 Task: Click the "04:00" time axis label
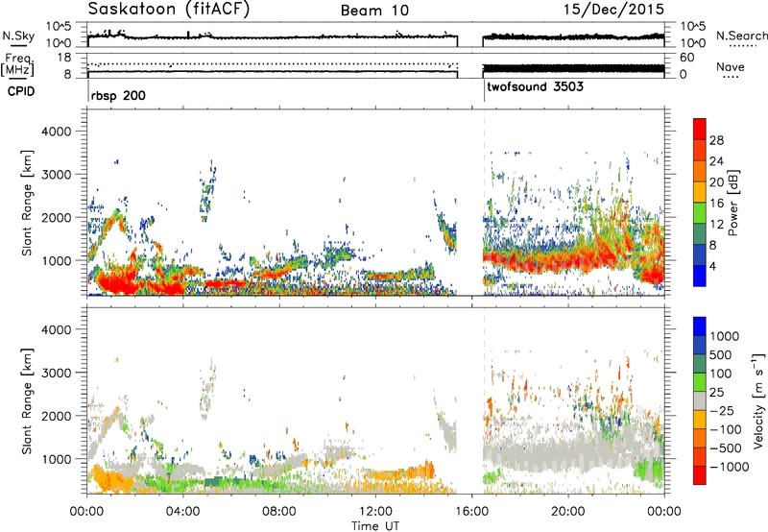point(183,512)
